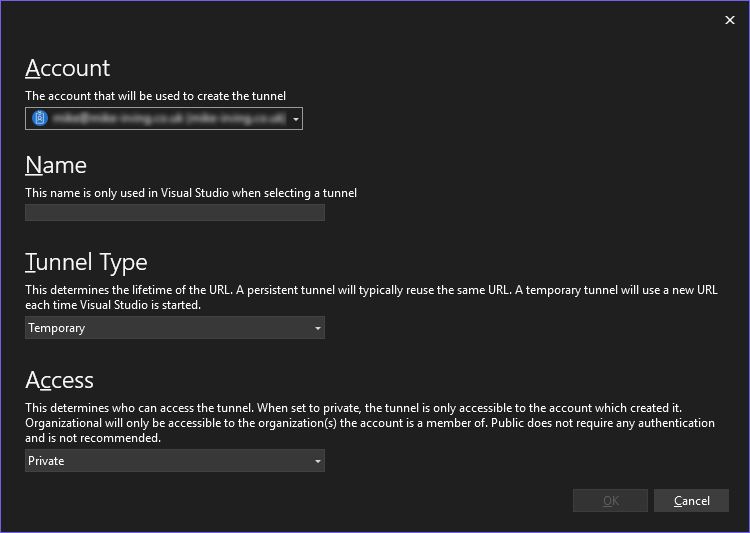
Task: Click the Name field description text
Action: point(190,193)
